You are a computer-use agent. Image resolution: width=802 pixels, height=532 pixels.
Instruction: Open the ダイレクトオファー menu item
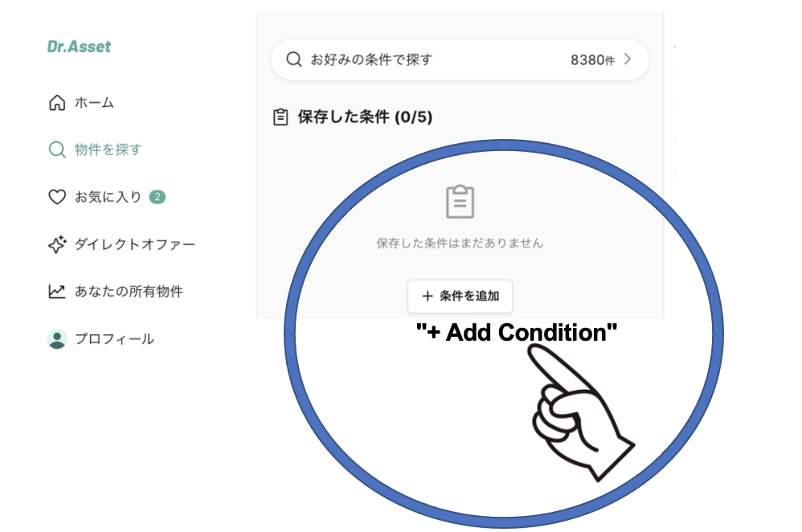point(121,244)
